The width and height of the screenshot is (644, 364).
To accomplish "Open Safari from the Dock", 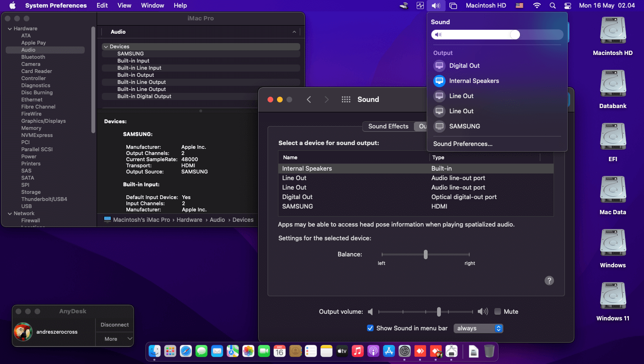I will (x=186, y=351).
